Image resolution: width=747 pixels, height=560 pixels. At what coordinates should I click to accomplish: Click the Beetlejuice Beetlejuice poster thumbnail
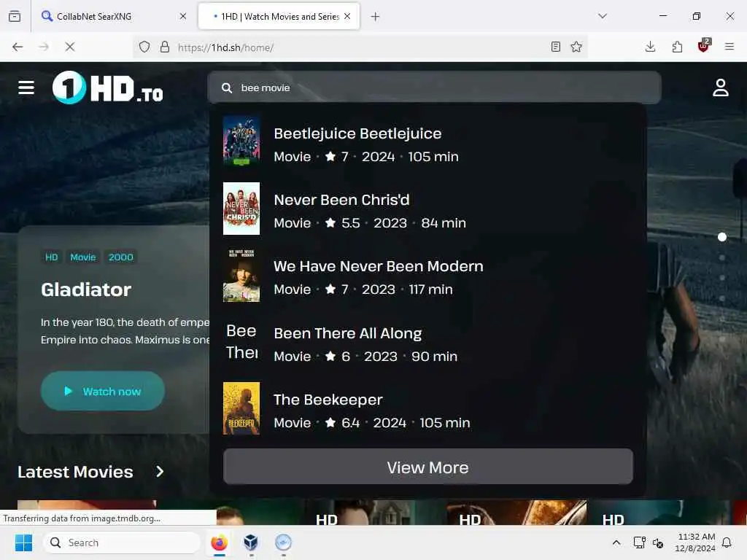(x=241, y=141)
